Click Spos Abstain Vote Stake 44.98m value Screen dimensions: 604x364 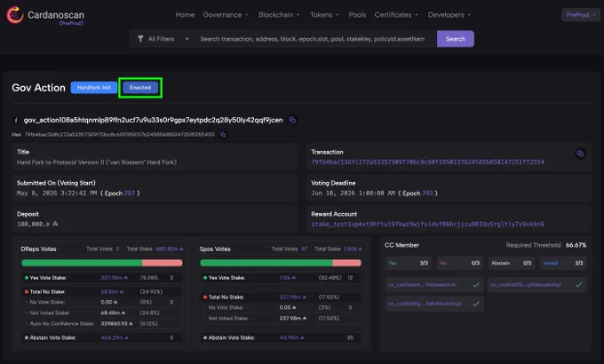291,337
